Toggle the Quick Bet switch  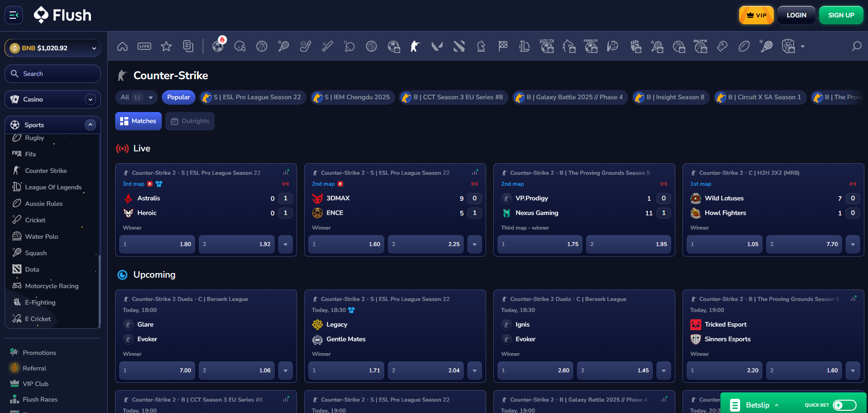coord(845,405)
